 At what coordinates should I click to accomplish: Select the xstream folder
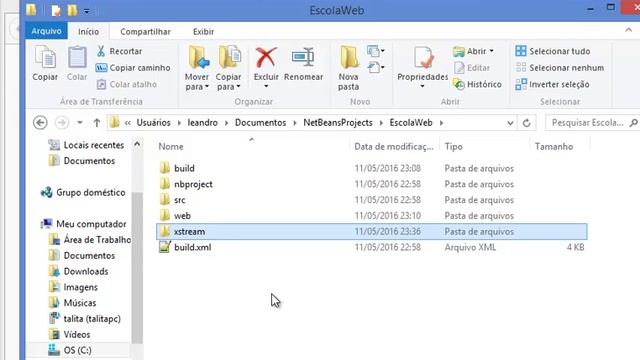(x=371, y=231)
